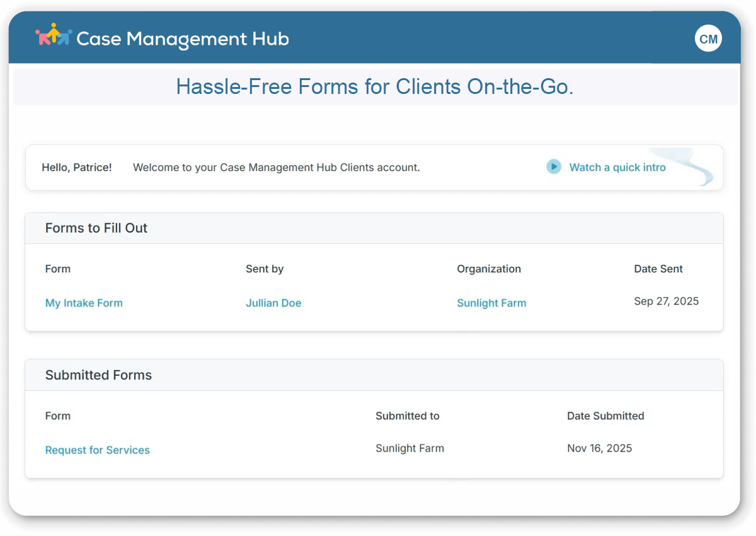Click the Welcome to your account message
The height and width of the screenshot is (536, 756).
point(277,167)
